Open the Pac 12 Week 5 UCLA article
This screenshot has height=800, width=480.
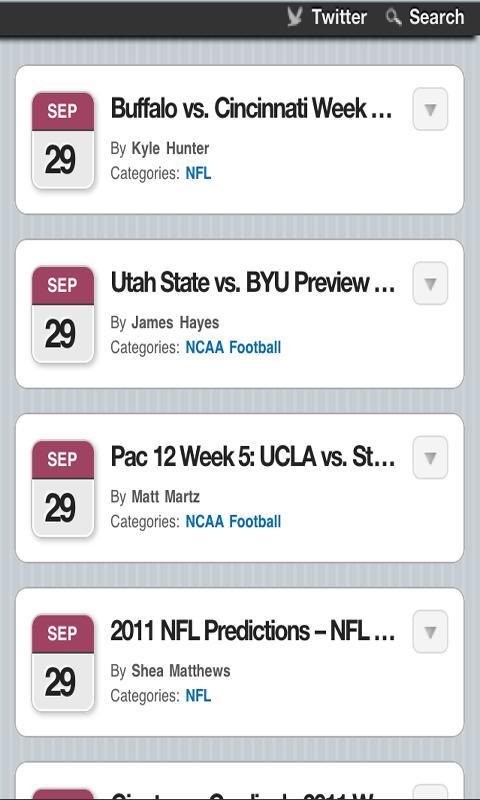point(252,457)
